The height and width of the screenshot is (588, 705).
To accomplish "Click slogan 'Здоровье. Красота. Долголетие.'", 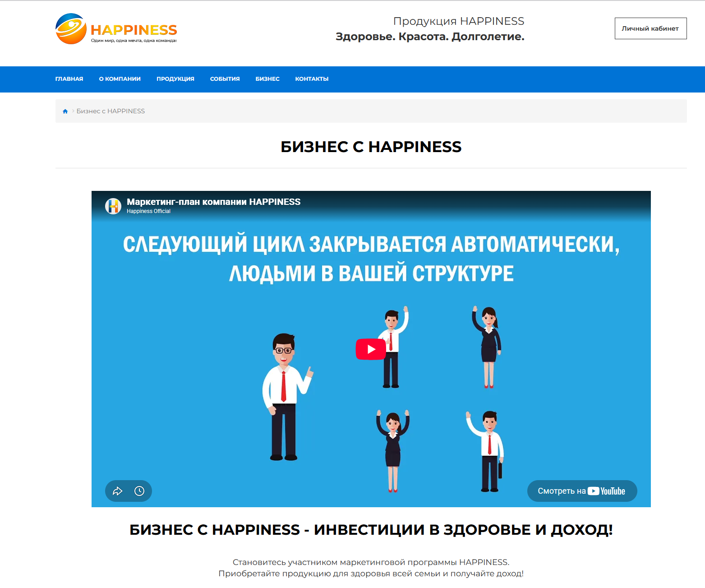I will tap(430, 37).
